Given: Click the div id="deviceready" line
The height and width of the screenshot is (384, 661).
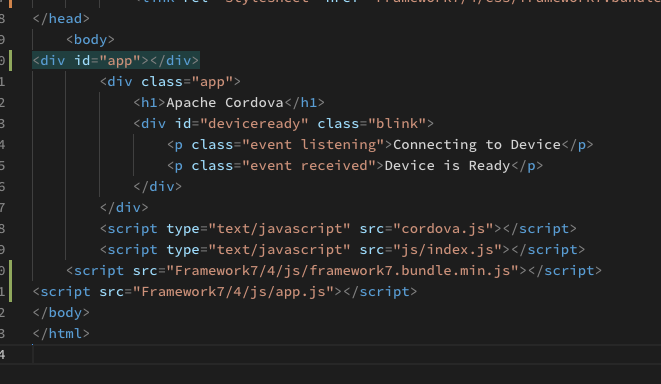Looking at the screenshot, I should (283, 124).
